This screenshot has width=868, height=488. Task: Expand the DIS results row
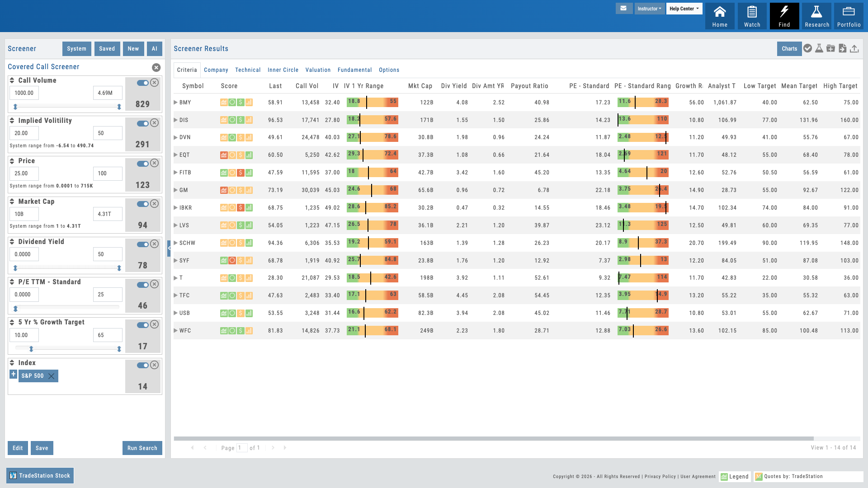(176, 120)
